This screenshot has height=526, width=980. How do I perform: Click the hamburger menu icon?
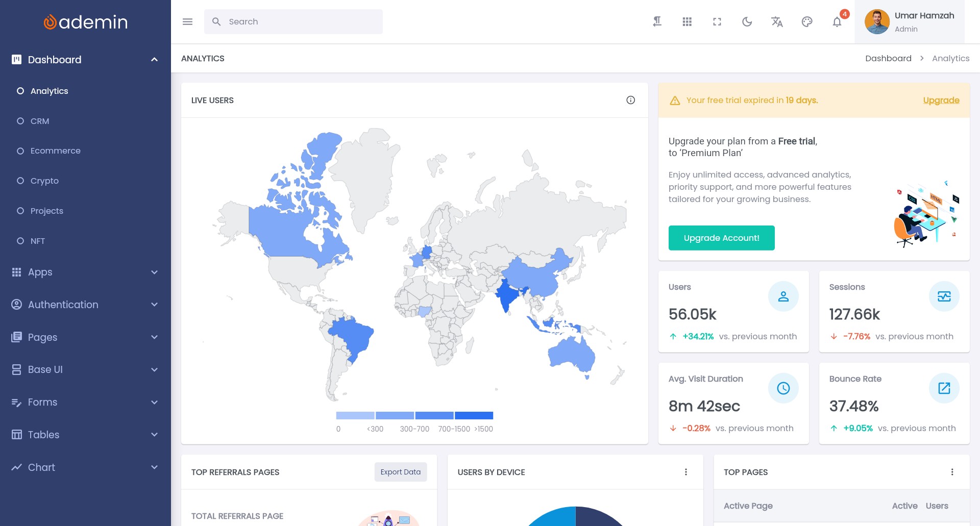click(187, 22)
